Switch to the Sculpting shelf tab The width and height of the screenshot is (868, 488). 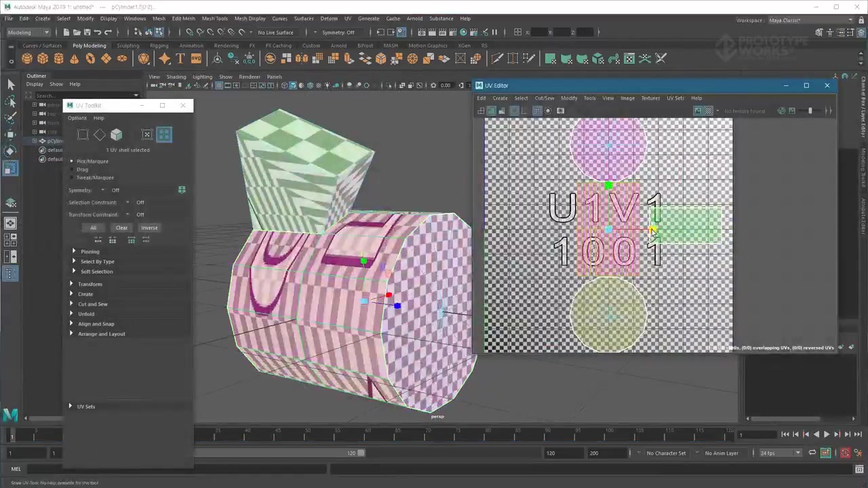[x=127, y=45]
